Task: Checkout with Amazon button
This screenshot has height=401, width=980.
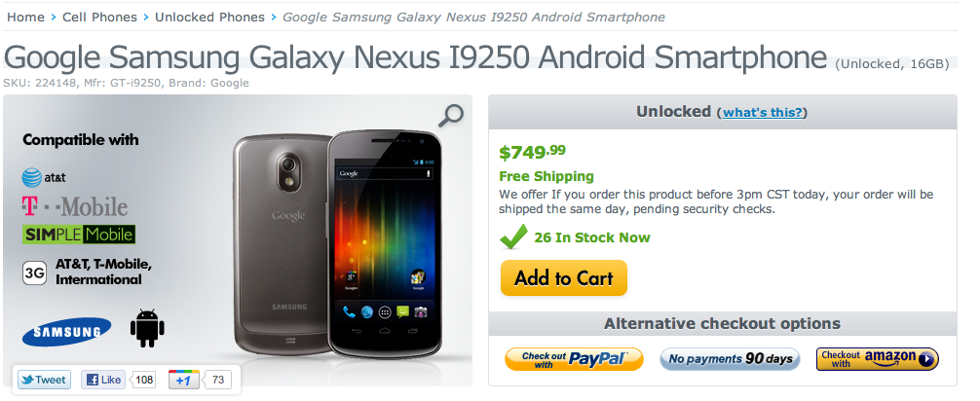Action: click(x=878, y=358)
